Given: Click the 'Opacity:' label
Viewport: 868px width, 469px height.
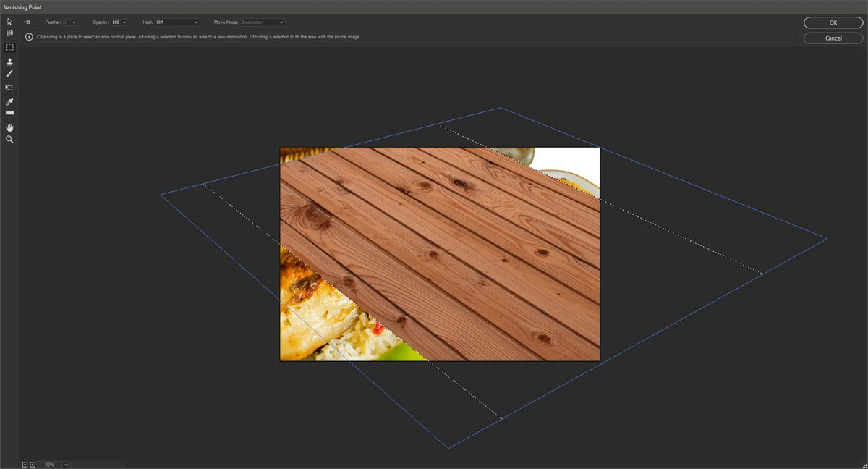Looking at the screenshot, I should pyautogui.click(x=100, y=22).
